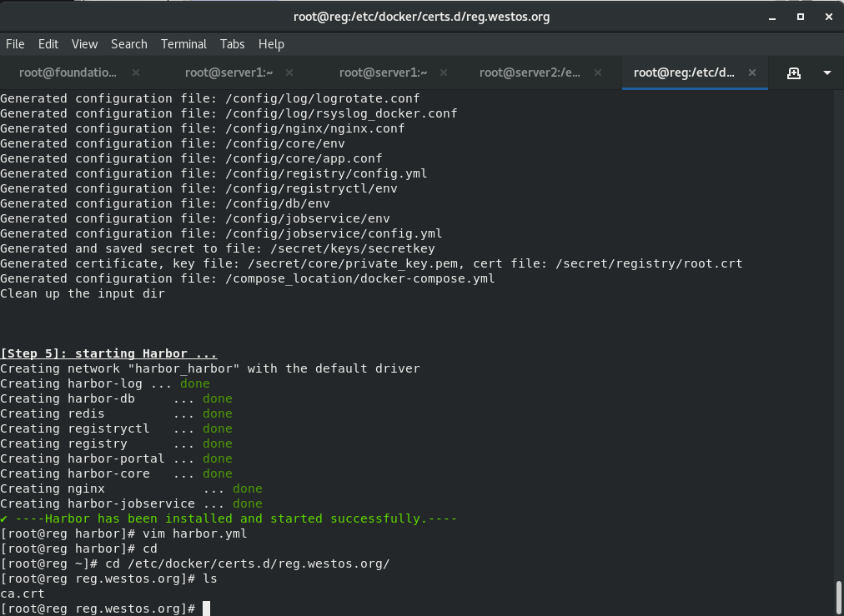Close the terminal window

[x=829, y=18]
